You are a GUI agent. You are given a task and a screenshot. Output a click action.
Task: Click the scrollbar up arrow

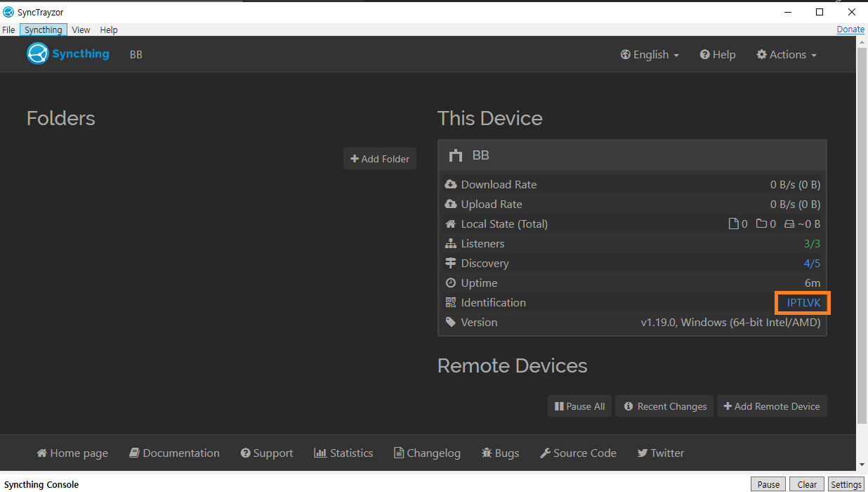point(862,42)
